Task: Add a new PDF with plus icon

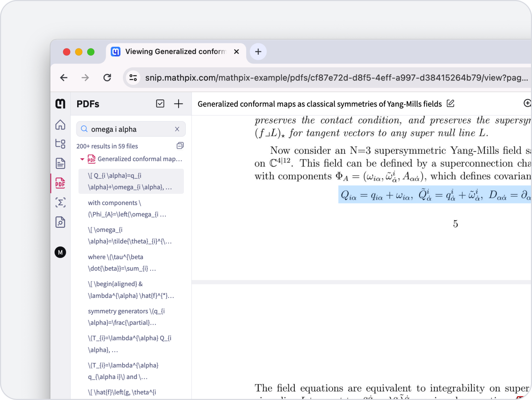Action: (x=178, y=103)
